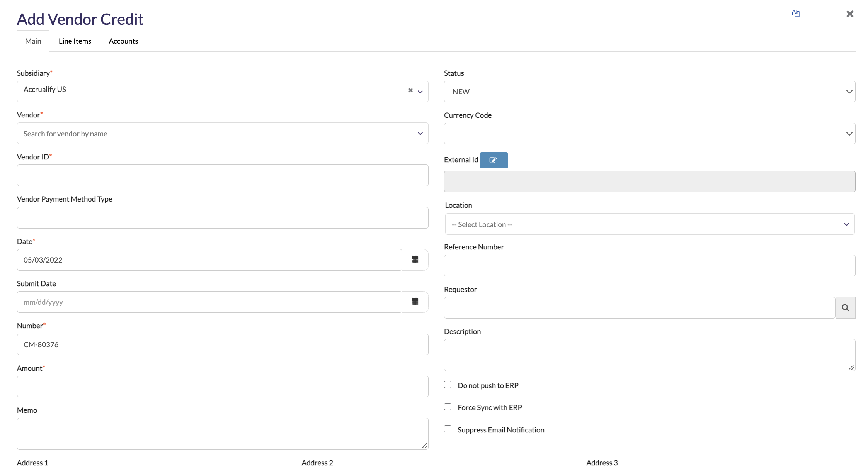Switch to the Accounts tab
868x468 pixels.
[x=123, y=41]
